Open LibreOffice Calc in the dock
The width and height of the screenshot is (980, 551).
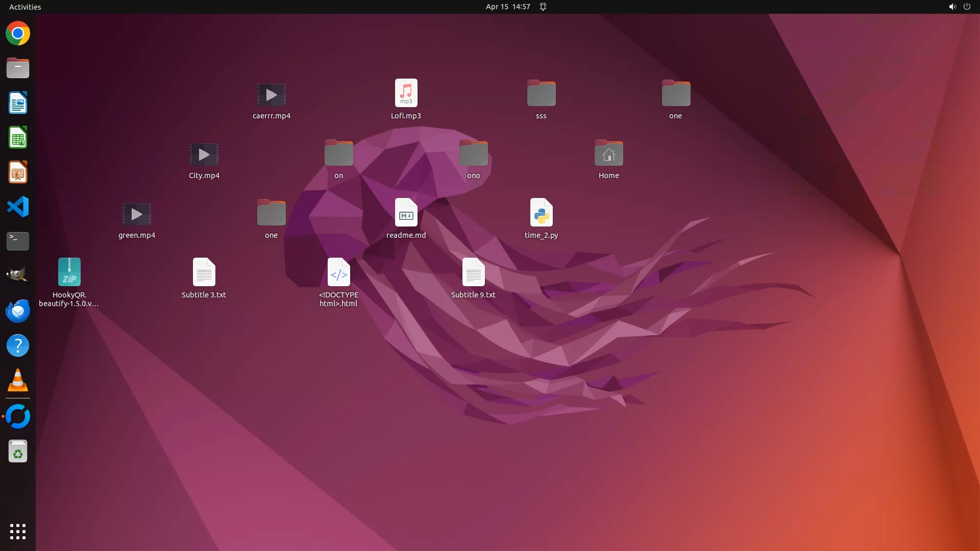(x=18, y=138)
